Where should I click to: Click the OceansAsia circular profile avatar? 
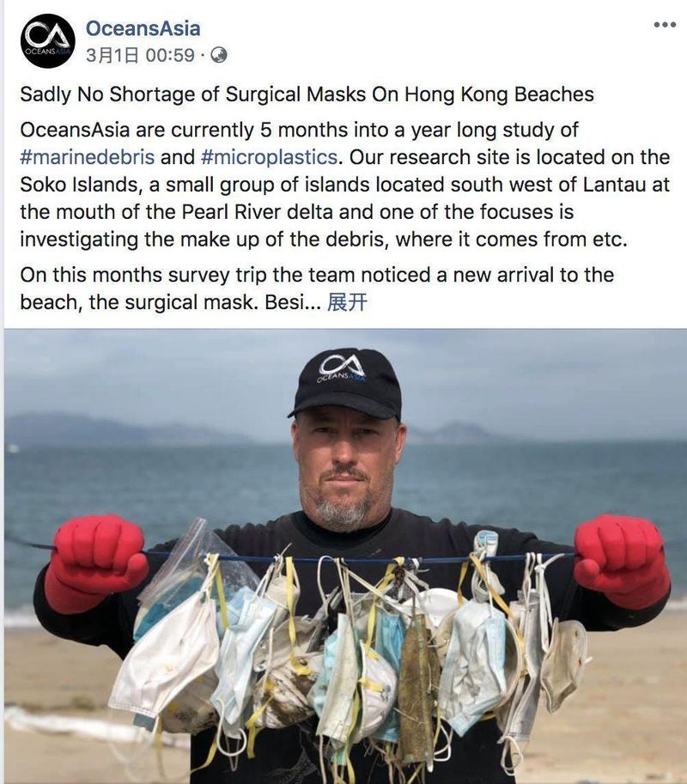[x=47, y=40]
